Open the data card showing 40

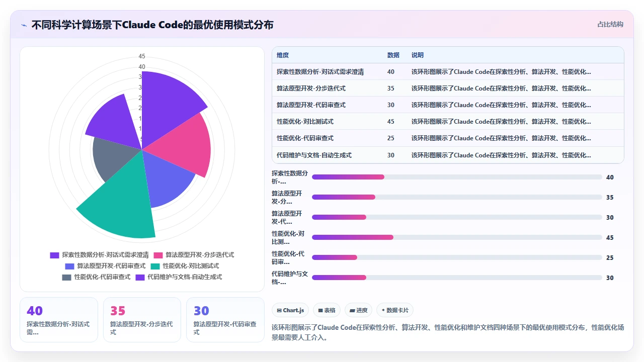point(59,320)
